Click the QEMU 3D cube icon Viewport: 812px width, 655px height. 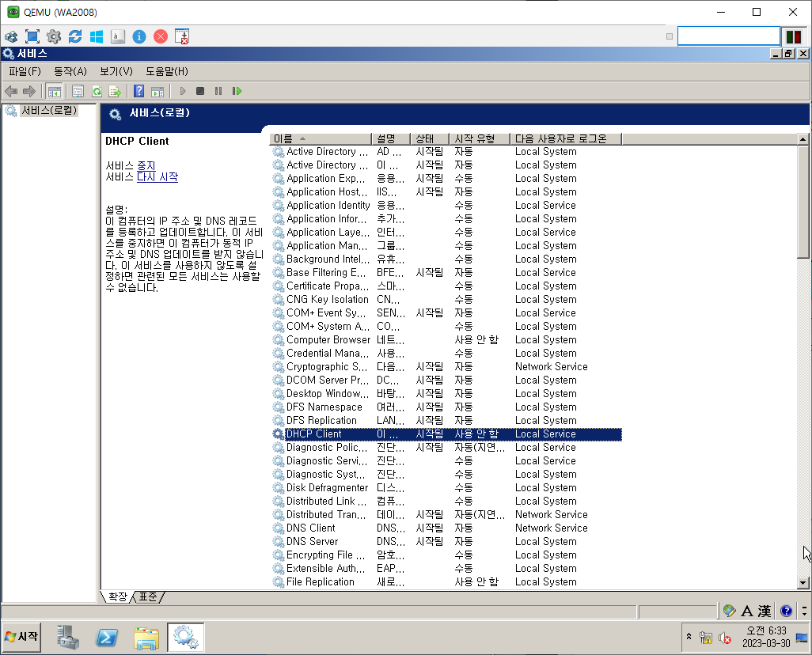pos(11,36)
